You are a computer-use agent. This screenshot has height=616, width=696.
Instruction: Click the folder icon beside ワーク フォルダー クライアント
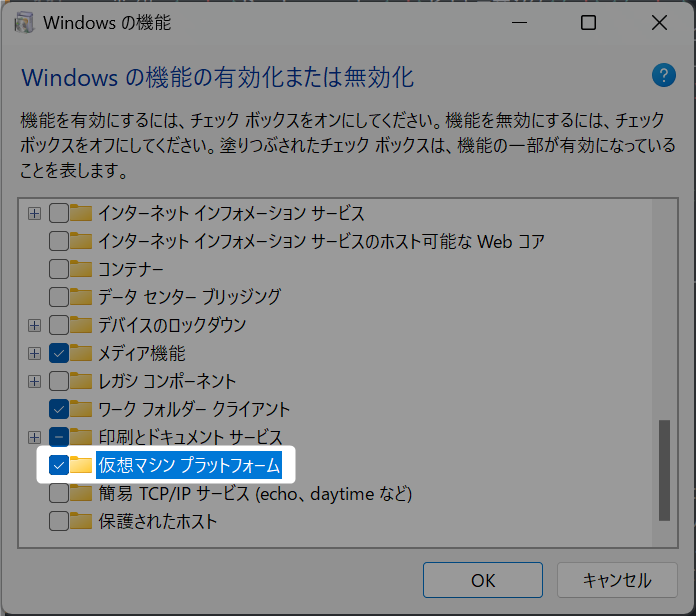(81, 409)
